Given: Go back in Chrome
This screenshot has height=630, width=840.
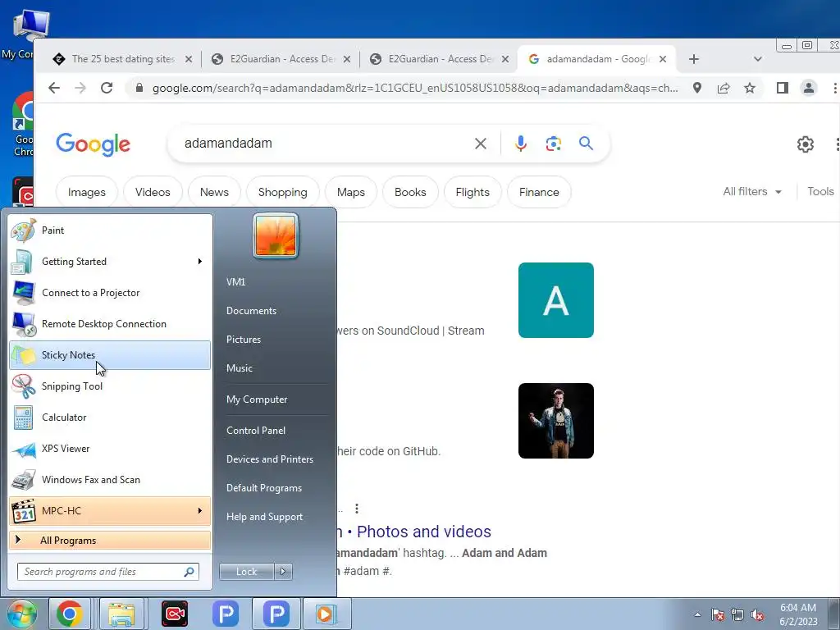Looking at the screenshot, I should click(54, 88).
